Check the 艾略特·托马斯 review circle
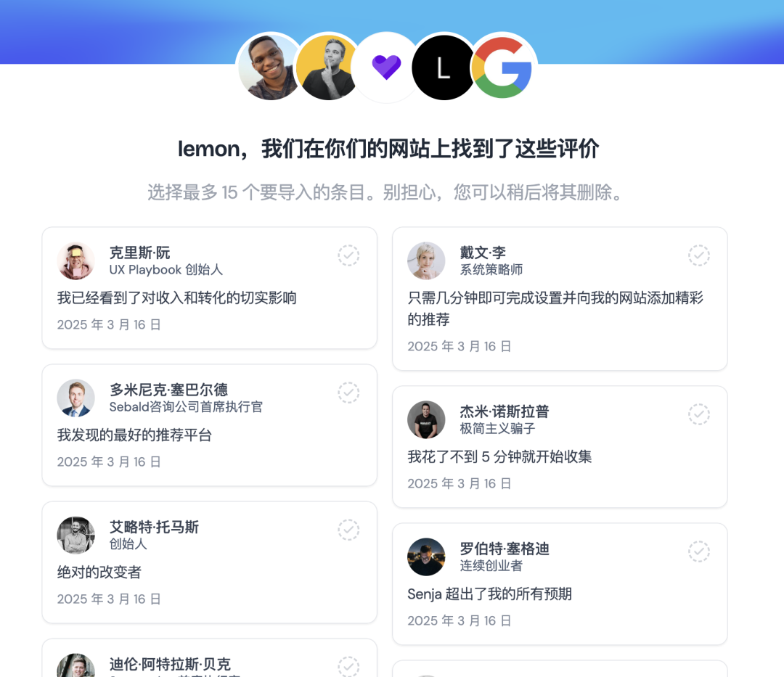The width and height of the screenshot is (784, 677). (348, 530)
